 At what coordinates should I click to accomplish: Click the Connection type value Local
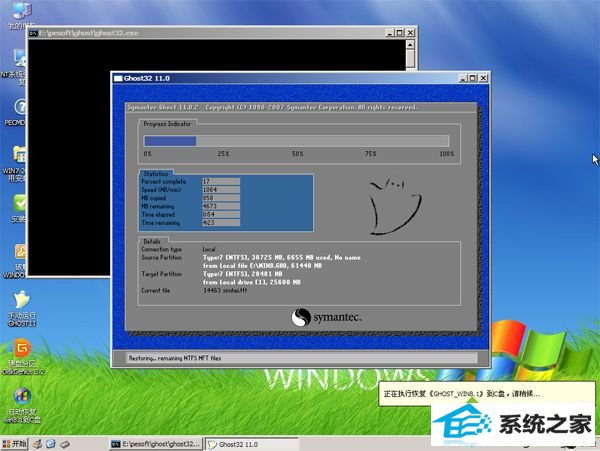[209, 249]
